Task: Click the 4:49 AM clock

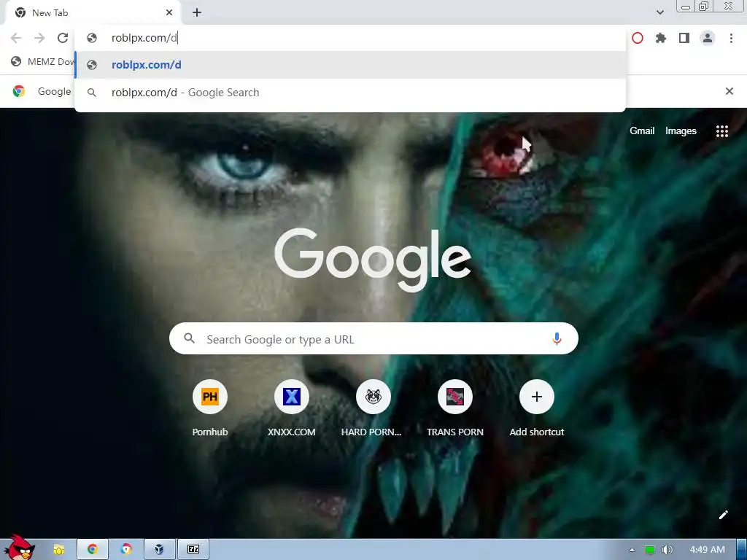Action: coord(707,550)
